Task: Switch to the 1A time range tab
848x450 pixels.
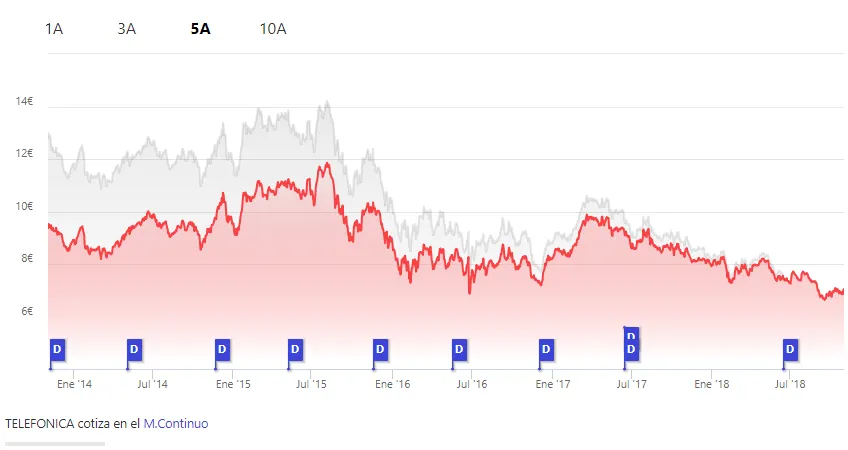Action: click(x=54, y=28)
